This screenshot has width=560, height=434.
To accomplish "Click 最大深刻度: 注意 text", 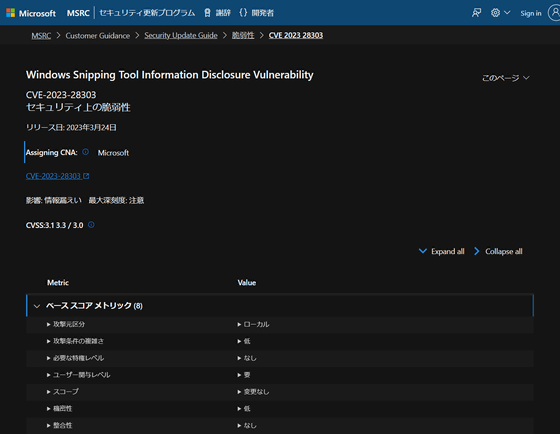I will click(116, 200).
